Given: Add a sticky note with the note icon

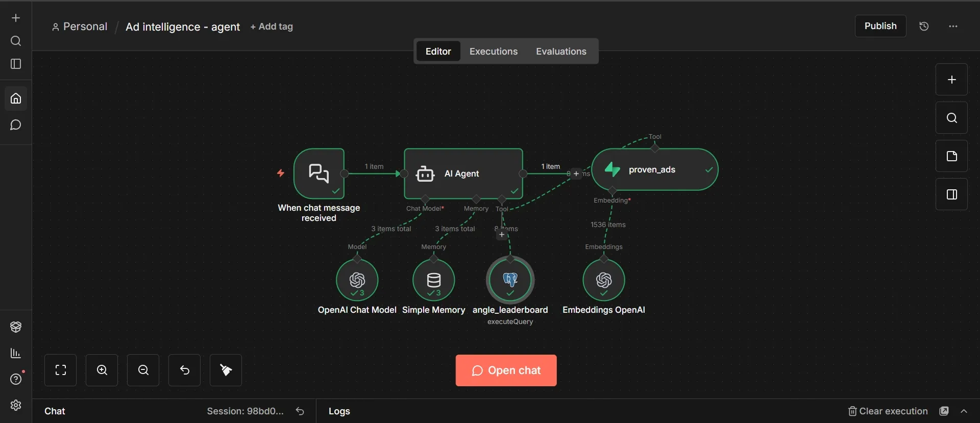Looking at the screenshot, I should 951,156.
